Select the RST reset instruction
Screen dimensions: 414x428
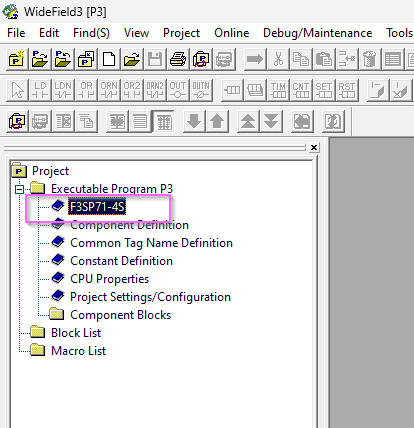tap(347, 90)
